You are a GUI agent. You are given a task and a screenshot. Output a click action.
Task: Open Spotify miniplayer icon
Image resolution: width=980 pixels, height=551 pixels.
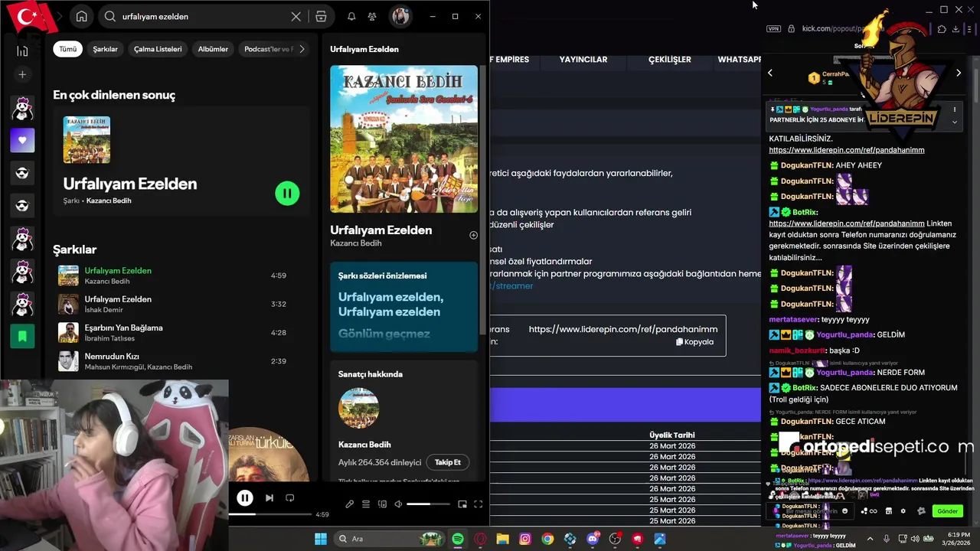(x=462, y=504)
